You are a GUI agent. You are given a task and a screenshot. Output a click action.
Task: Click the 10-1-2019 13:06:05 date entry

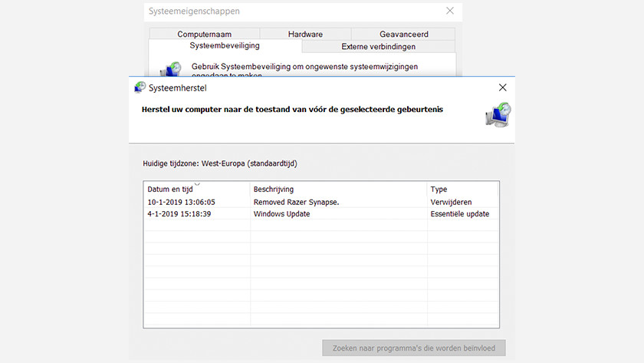181,203
